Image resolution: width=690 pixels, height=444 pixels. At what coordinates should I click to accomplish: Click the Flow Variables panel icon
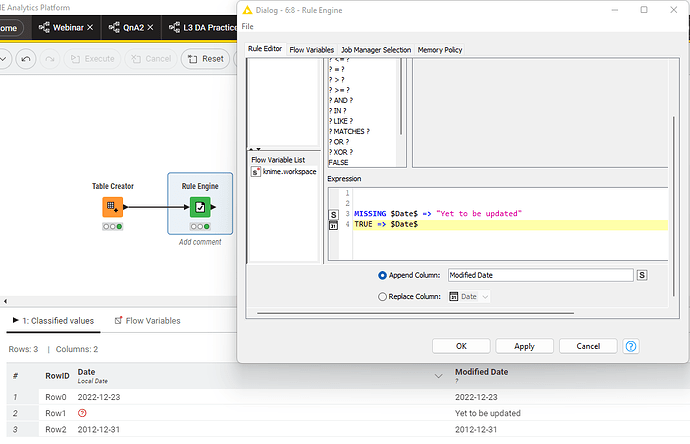point(118,321)
